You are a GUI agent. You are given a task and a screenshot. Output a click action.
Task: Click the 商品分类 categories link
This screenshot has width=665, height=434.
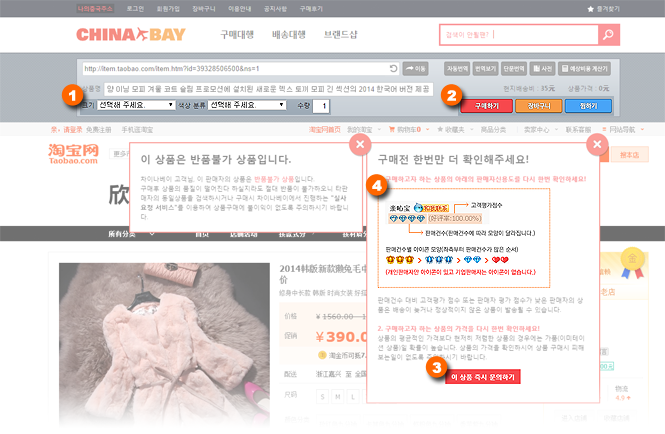tap(493, 129)
